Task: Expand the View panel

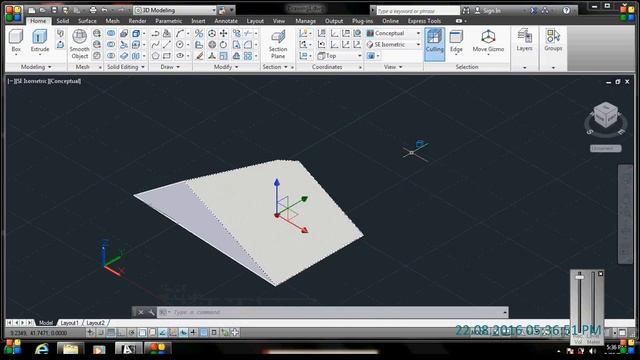Action: (x=393, y=67)
